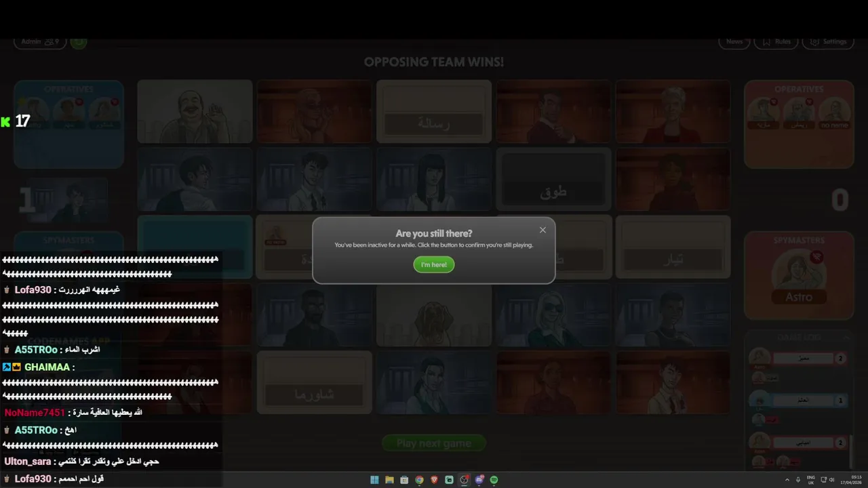
Task: Open Spotify from taskbar
Action: [x=494, y=480]
